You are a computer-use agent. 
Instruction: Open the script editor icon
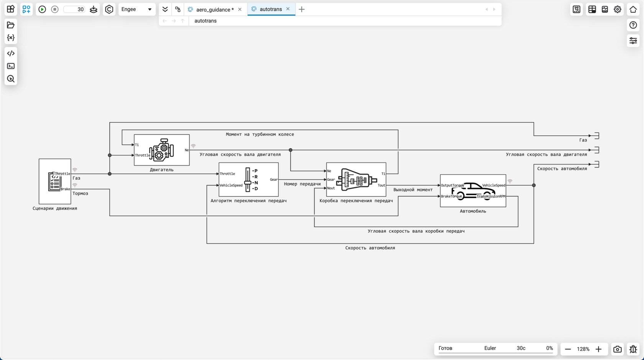click(11, 53)
